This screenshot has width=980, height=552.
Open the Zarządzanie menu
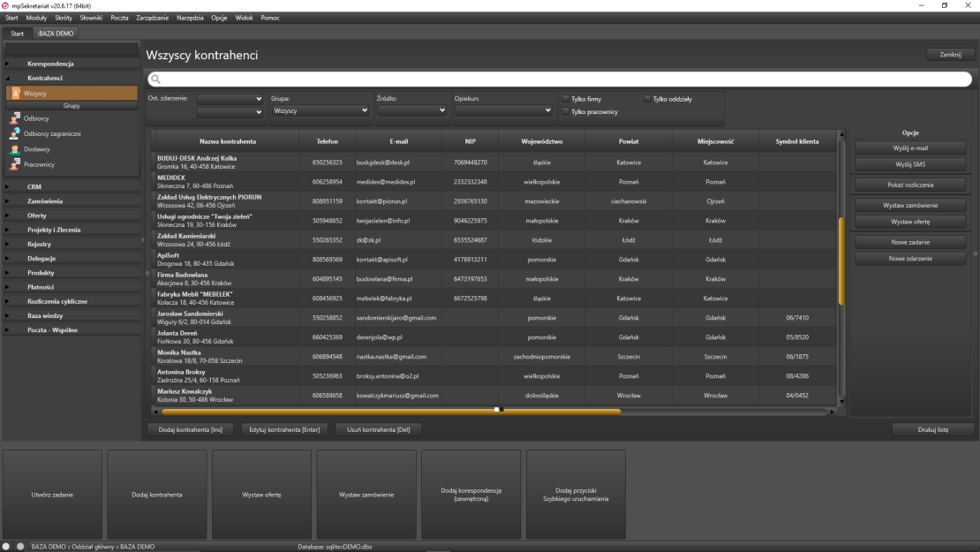pos(153,19)
